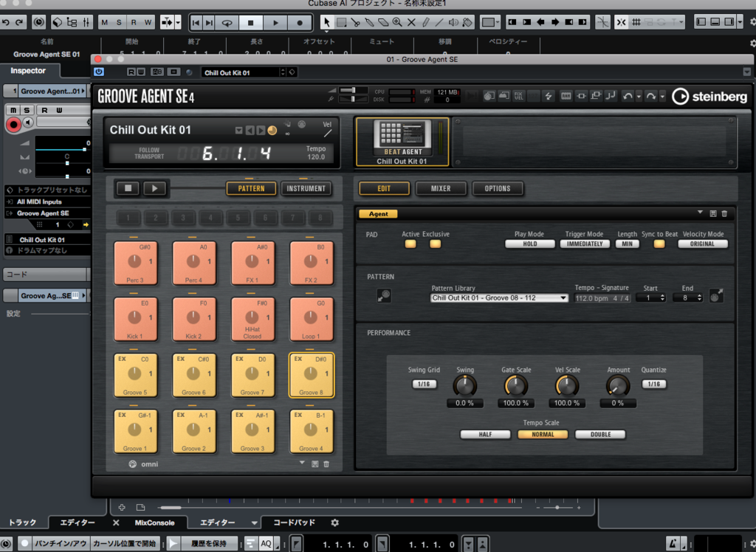Screen dimensions: 756x552
Task: Click the Groove Agent redo icon
Action: point(650,96)
